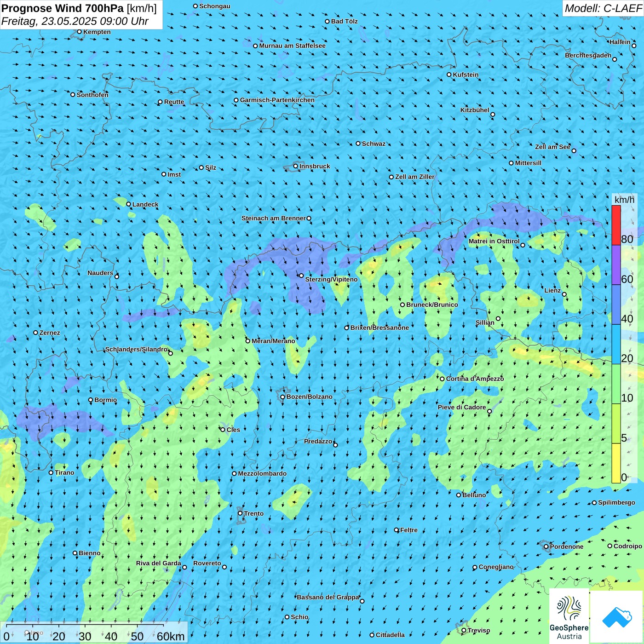The width and height of the screenshot is (644, 644).
Task: Click the 'Nauders' label
Action: pyautogui.click(x=100, y=273)
